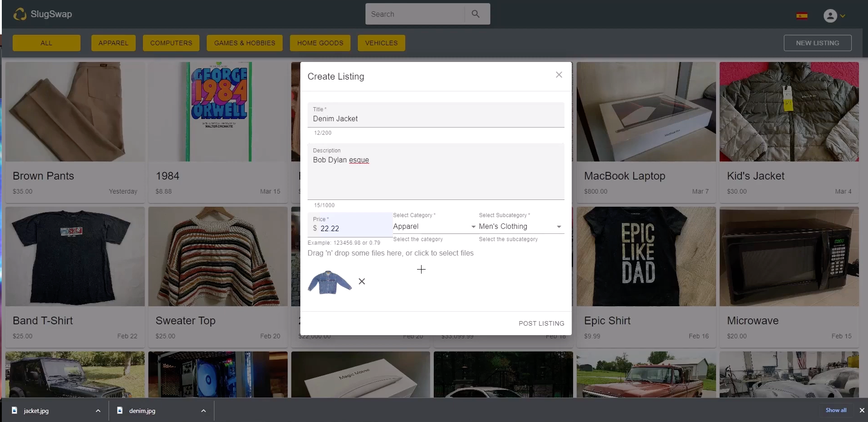The image size is (868, 422).
Task: Expand the account menu chevron
Action: 843,16
